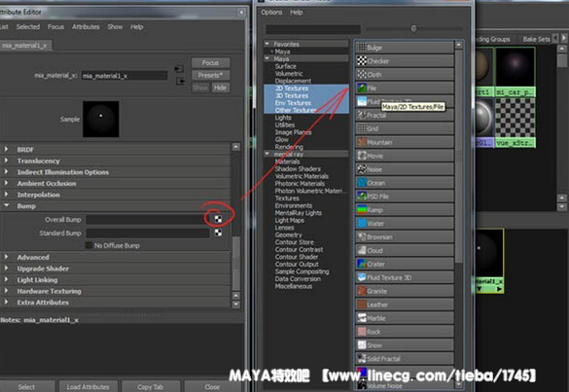
Task: Select 3D Textures in the category tree
Action: point(292,95)
